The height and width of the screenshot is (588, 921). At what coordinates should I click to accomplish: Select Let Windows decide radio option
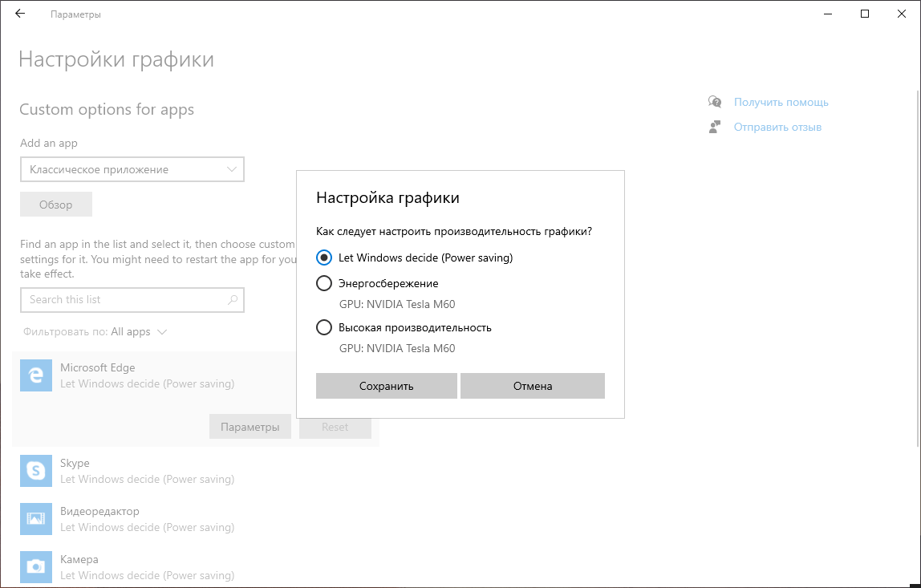point(324,258)
